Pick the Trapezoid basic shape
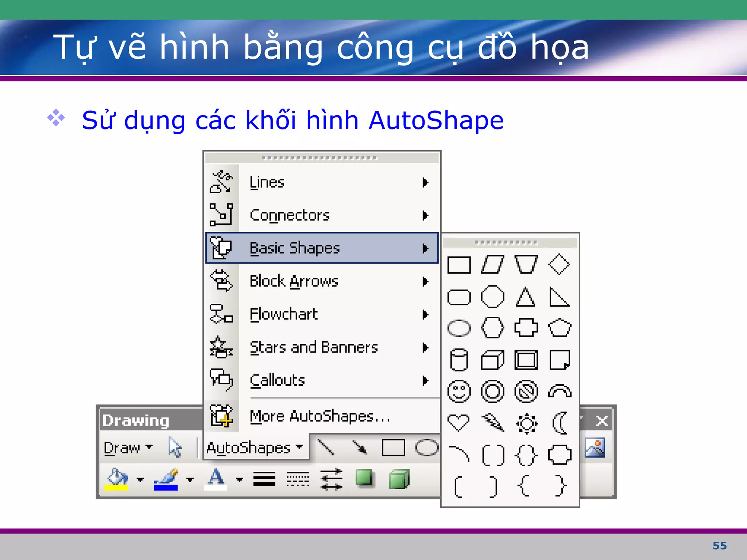This screenshot has width=747, height=560. pyautogui.click(x=526, y=264)
